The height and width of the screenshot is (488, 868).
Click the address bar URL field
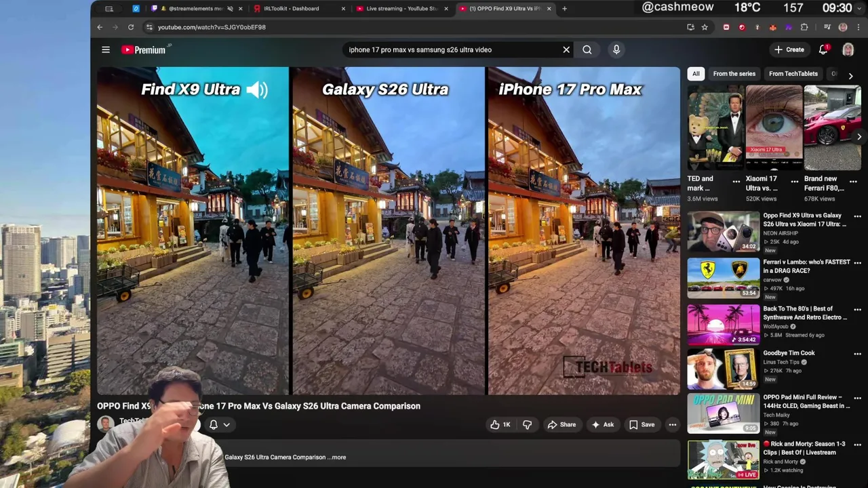(x=414, y=27)
